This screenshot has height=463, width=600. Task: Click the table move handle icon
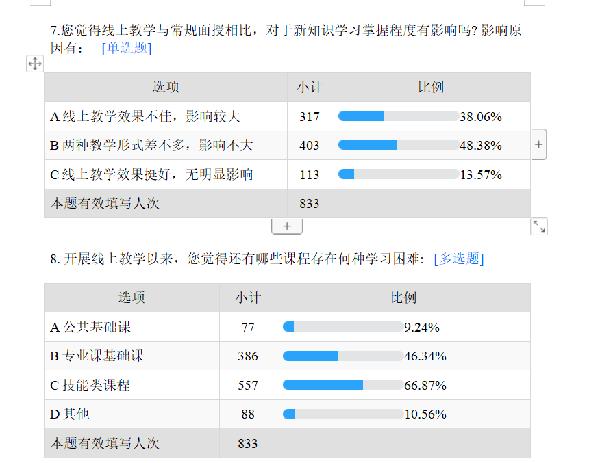(33, 64)
